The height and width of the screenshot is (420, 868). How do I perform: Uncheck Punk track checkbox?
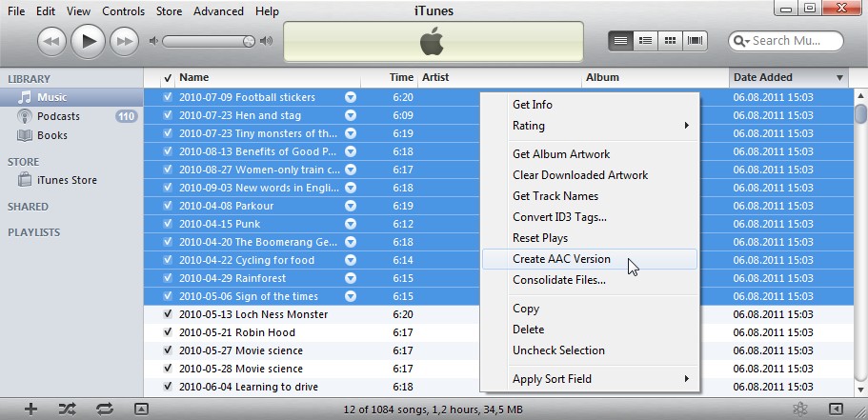168,224
